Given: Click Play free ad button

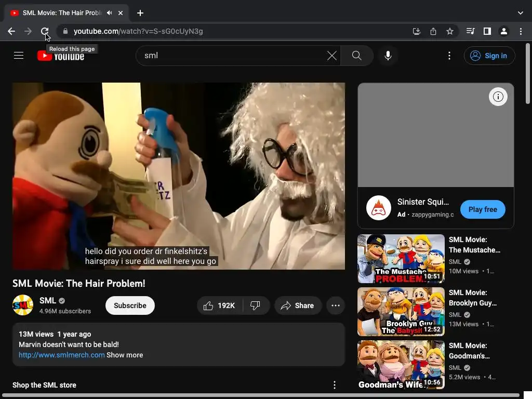Looking at the screenshot, I should point(483,209).
